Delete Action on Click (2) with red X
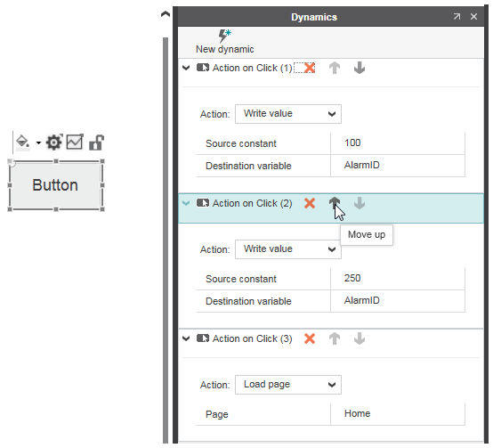 point(310,203)
